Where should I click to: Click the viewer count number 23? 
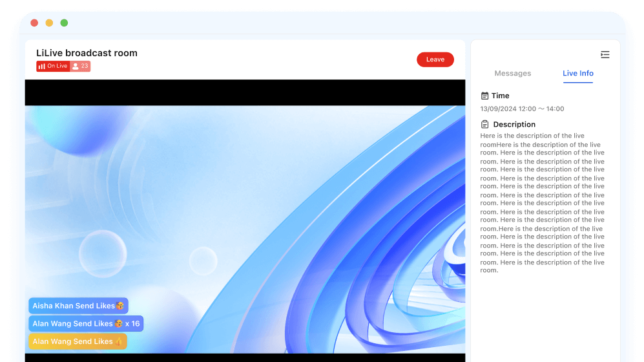coord(85,66)
